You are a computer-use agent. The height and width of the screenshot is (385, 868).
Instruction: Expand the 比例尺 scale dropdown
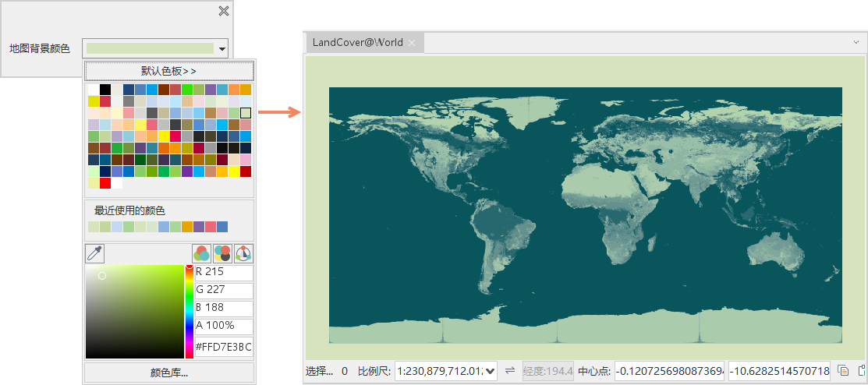491,371
